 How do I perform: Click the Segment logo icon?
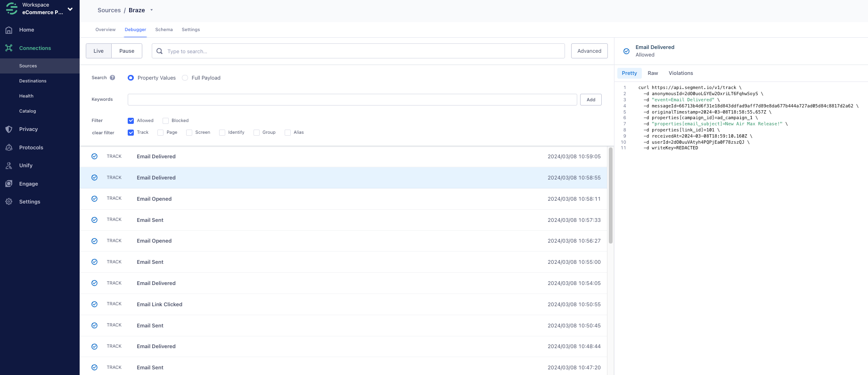[x=12, y=8]
